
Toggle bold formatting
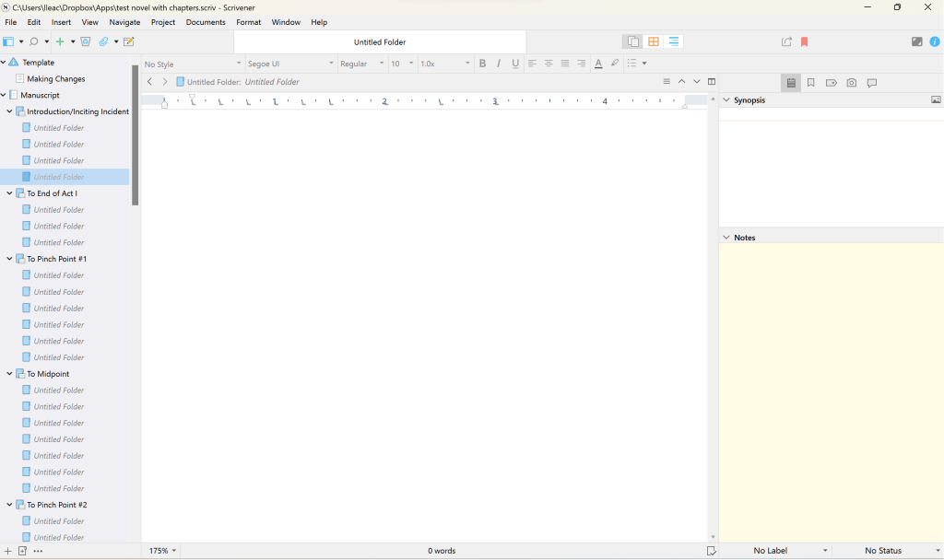point(482,64)
